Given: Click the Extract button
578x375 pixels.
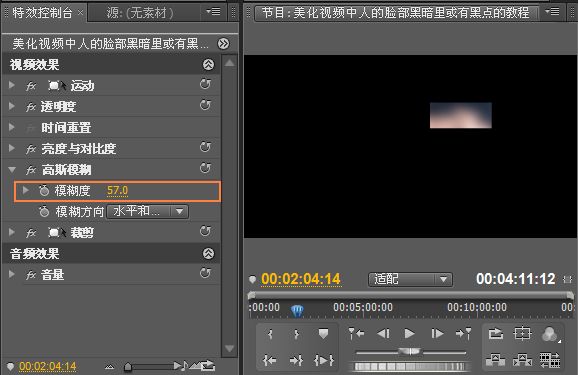Looking at the screenshot, I should (x=522, y=359).
